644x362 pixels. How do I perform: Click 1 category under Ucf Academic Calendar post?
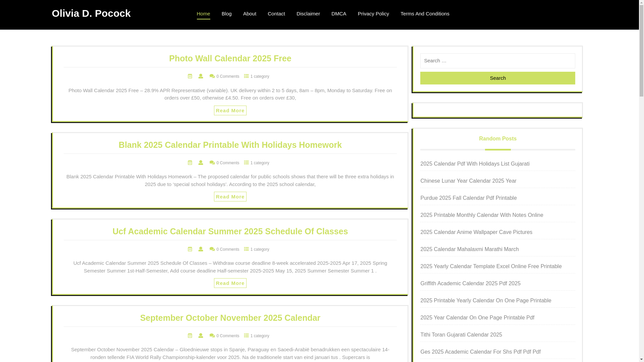260,249
